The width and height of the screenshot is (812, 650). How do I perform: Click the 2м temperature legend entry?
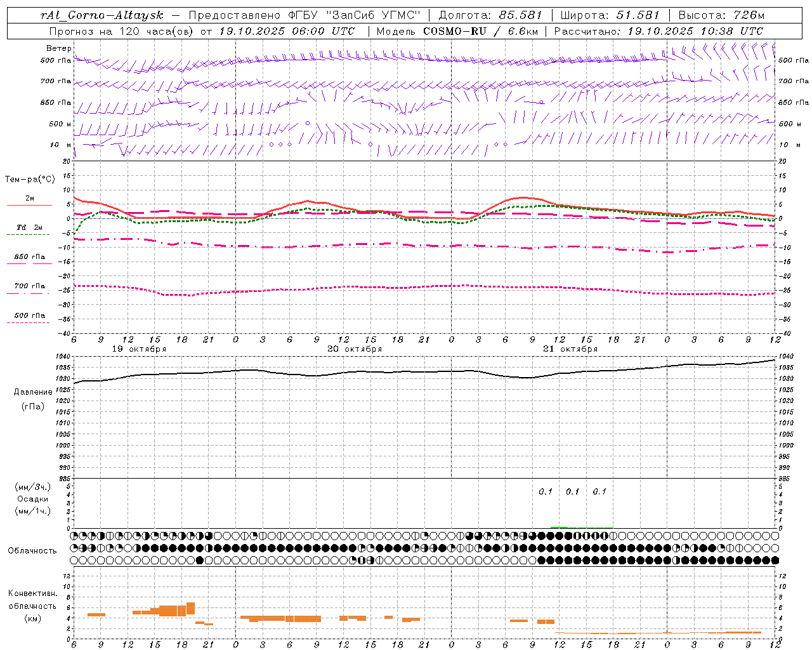click(30, 199)
